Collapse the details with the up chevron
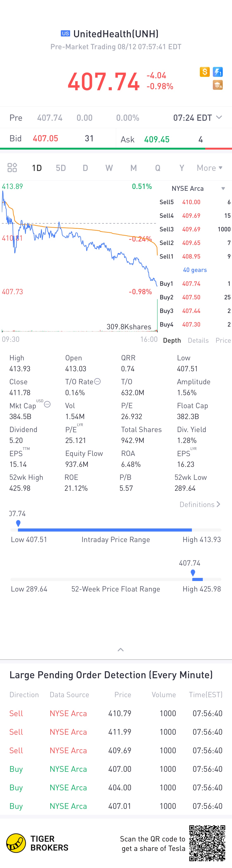Image resolution: width=232 pixels, height=868 pixels. tap(120, 650)
